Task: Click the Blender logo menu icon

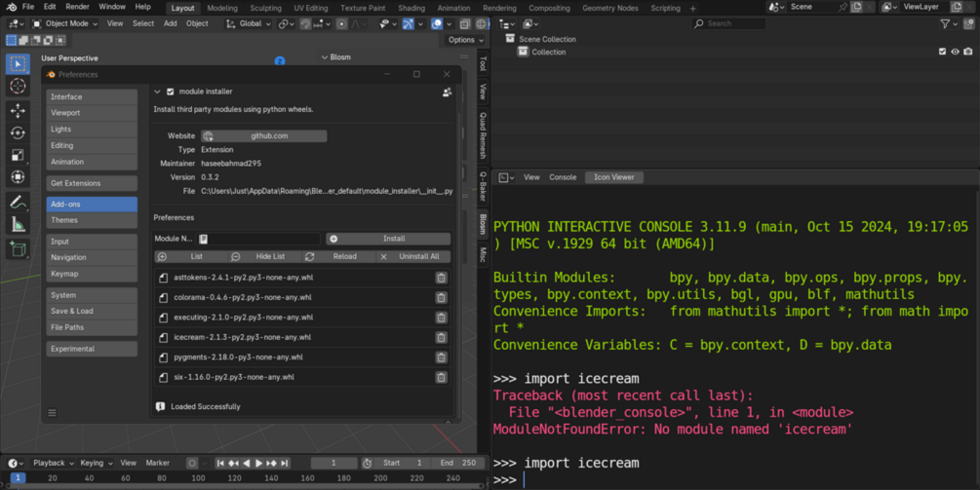Action: click(12, 7)
